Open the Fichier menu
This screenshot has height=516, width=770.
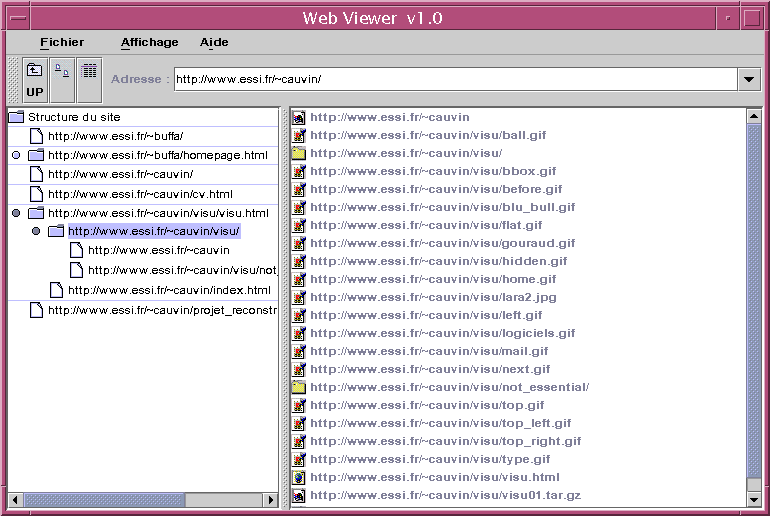point(62,42)
